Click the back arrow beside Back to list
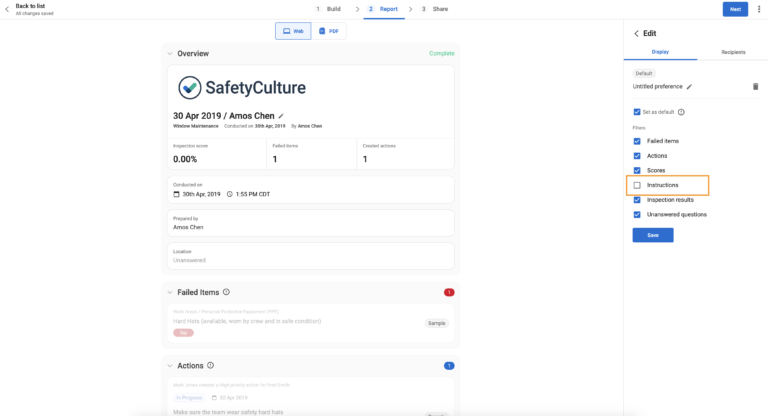768x416 pixels. coord(7,9)
